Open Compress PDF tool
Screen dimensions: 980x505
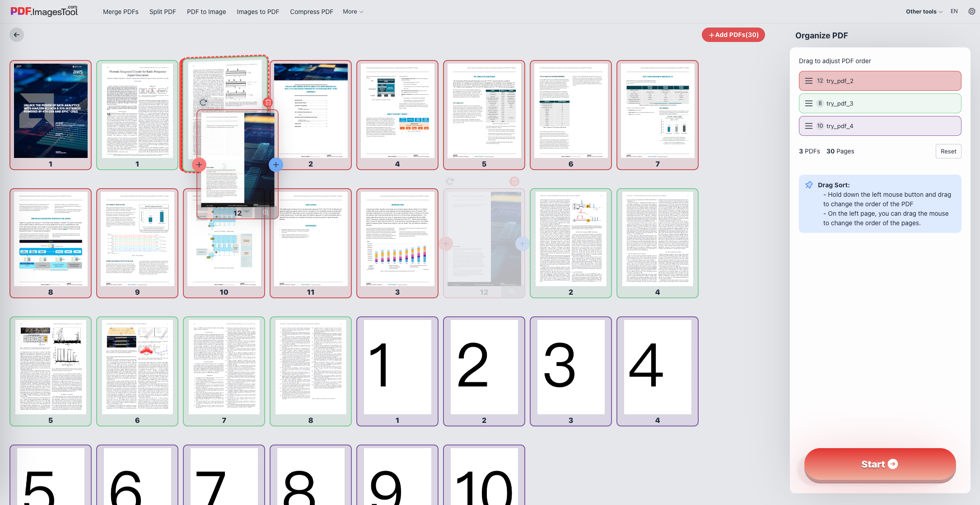312,12
